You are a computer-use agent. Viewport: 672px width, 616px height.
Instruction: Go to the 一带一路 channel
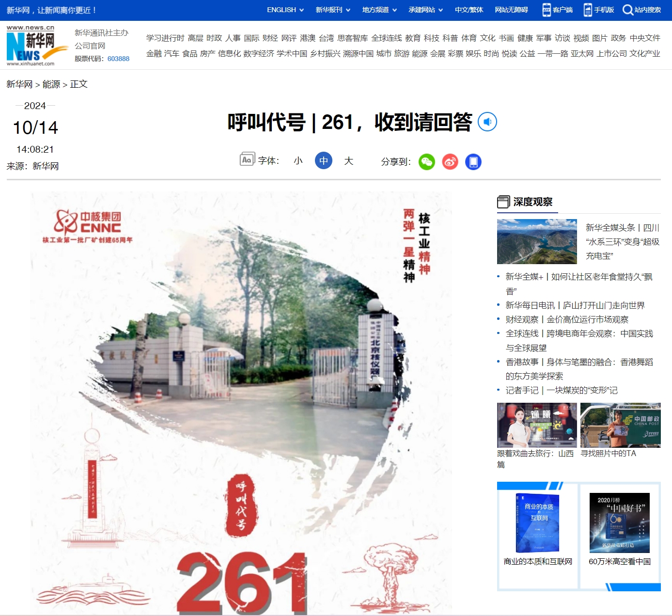(x=552, y=53)
